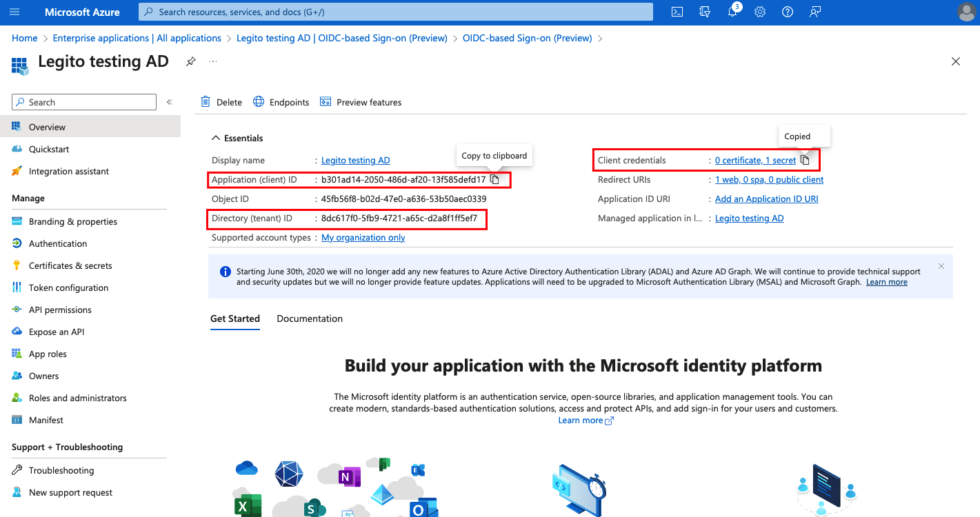Click the Certificates & secrets key icon
This screenshot has width=980, height=517.
click(17, 265)
